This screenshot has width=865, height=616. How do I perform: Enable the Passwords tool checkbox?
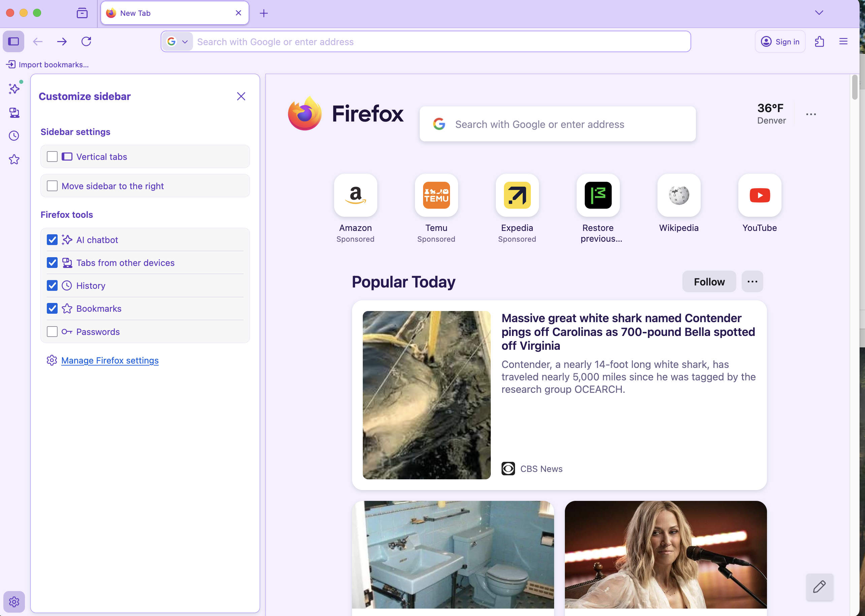tap(52, 332)
